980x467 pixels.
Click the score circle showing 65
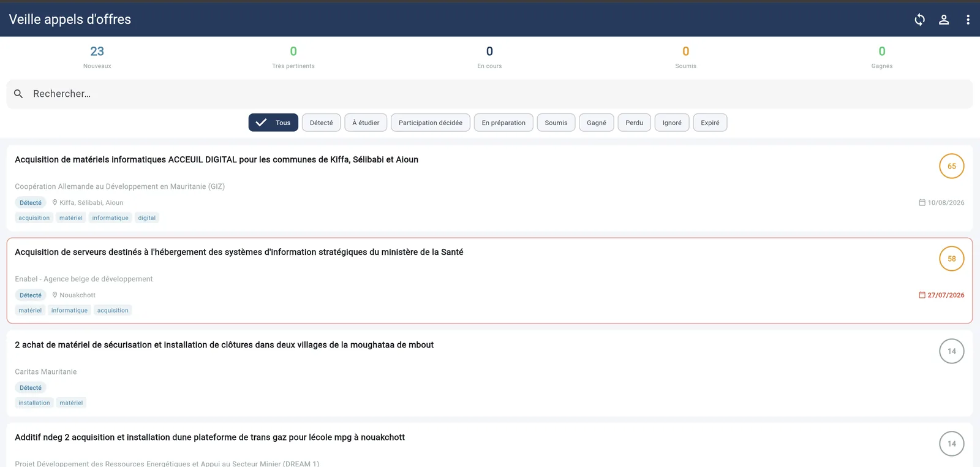click(x=951, y=166)
